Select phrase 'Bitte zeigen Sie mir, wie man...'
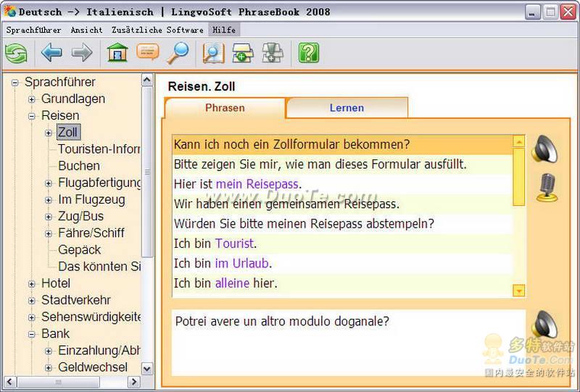580x392 pixels. (342, 164)
